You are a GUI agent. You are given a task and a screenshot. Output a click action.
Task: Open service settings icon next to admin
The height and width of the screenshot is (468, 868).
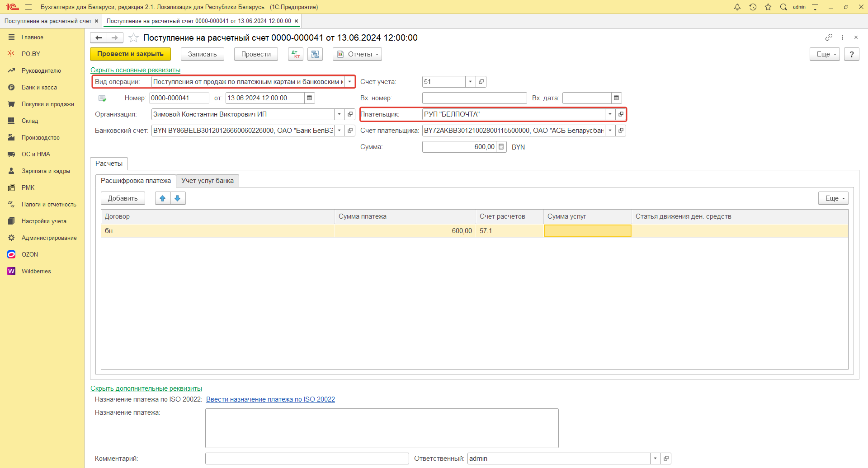pyautogui.click(x=815, y=7)
